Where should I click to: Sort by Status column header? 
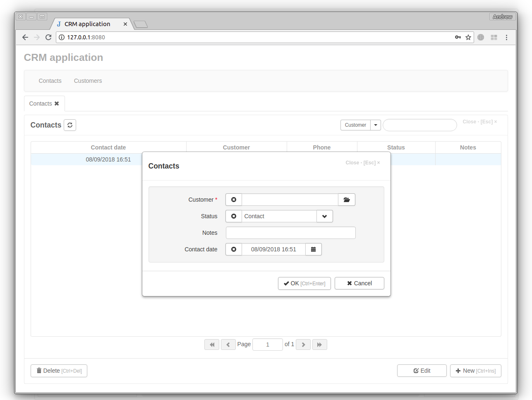[396, 147]
